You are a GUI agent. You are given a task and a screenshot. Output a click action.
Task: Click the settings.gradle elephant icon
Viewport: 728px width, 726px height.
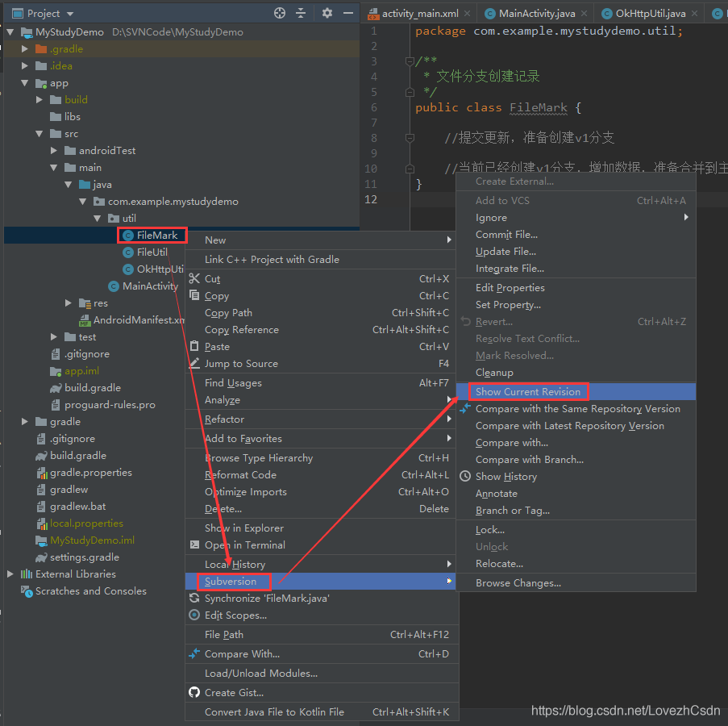pos(42,557)
